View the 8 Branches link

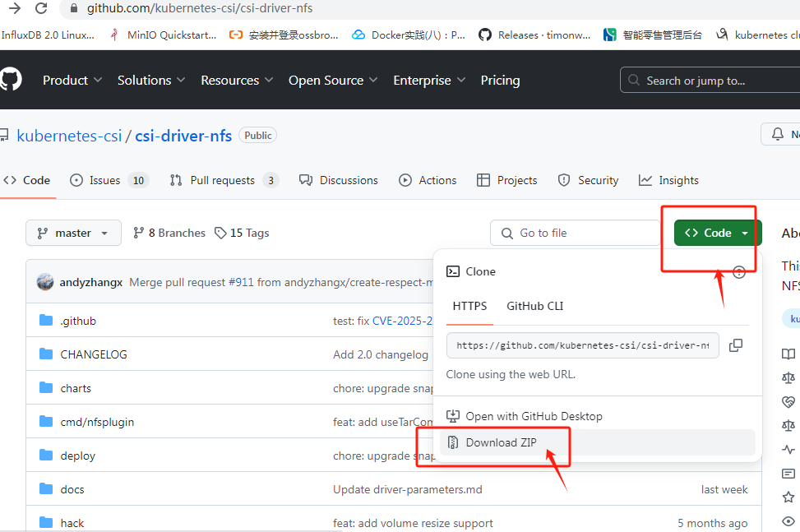[x=169, y=233]
